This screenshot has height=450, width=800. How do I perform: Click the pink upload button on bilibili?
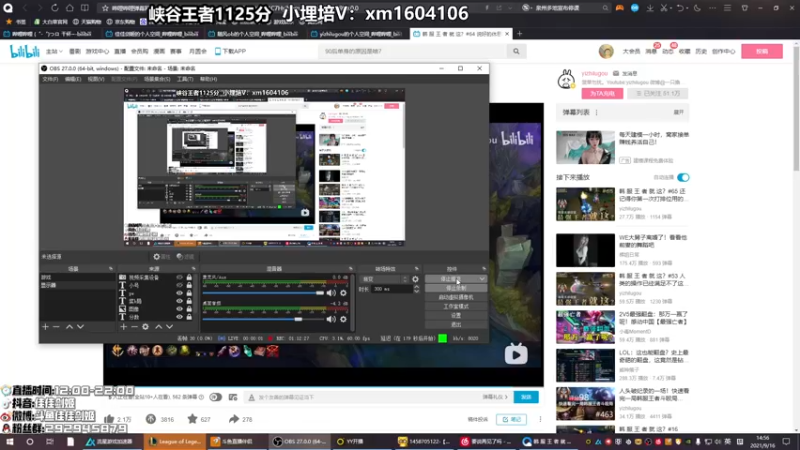tap(762, 51)
